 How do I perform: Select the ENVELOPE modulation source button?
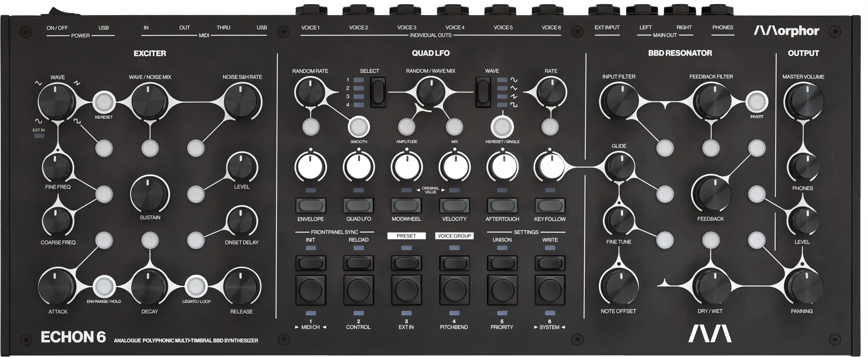(311, 205)
